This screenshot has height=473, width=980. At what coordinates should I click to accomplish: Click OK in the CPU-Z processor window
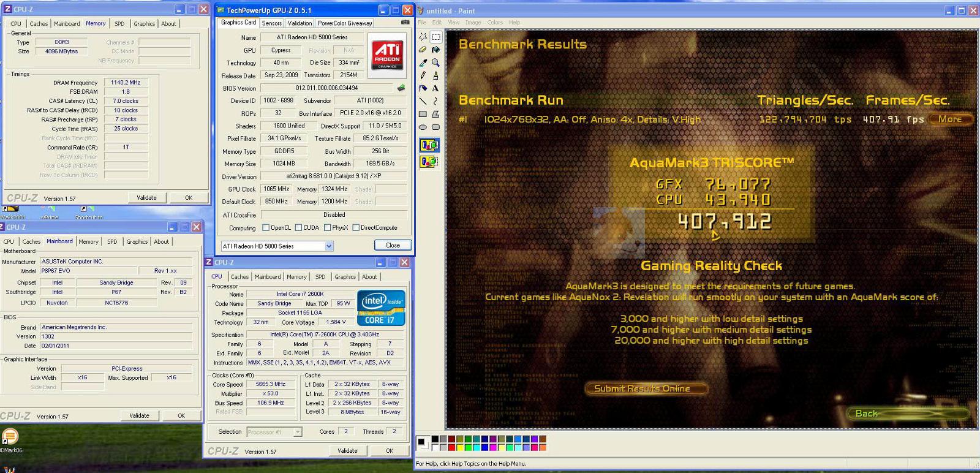[390, 451]
